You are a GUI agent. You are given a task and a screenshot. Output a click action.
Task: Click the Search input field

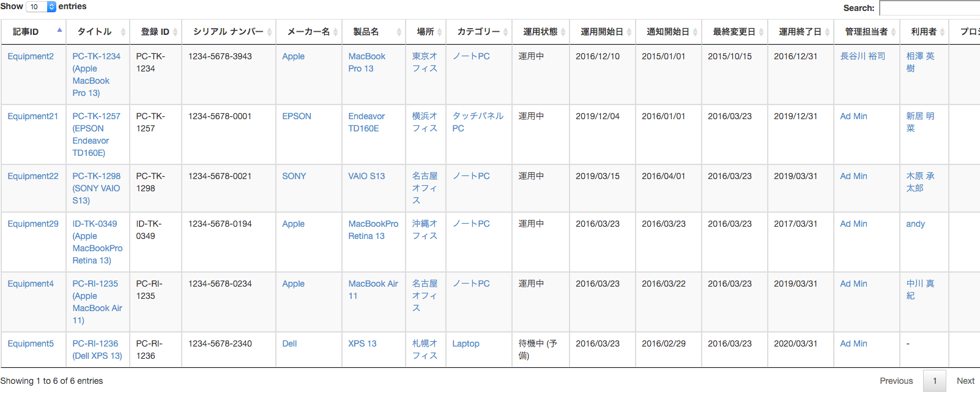click(x=929, y=8)
